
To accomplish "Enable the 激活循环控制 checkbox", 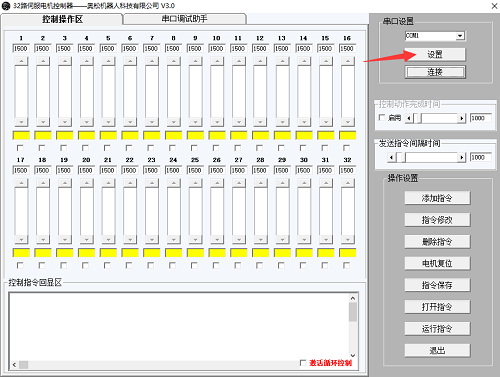I will (303, 363).
